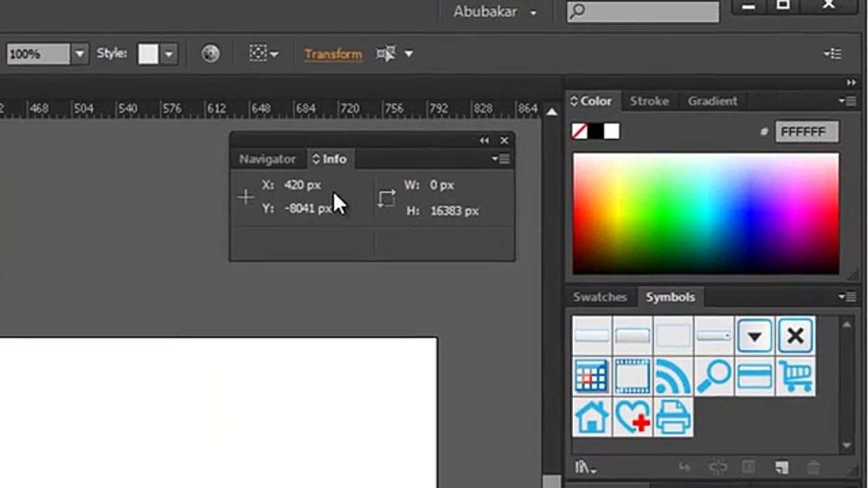
Task: Select the home house symbol
Action: pos(591,417)
